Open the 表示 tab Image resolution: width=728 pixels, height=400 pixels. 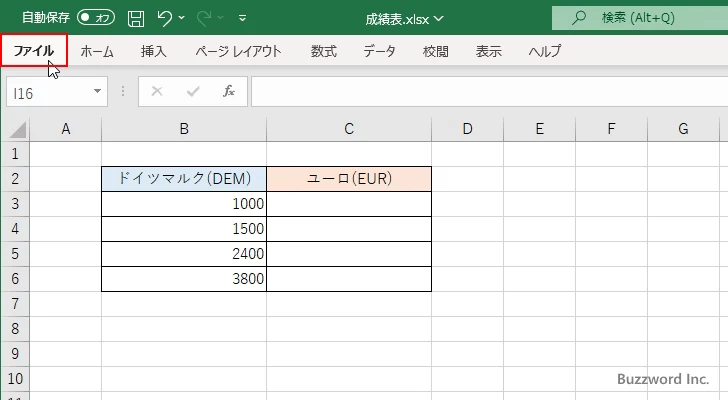point(488,51)
